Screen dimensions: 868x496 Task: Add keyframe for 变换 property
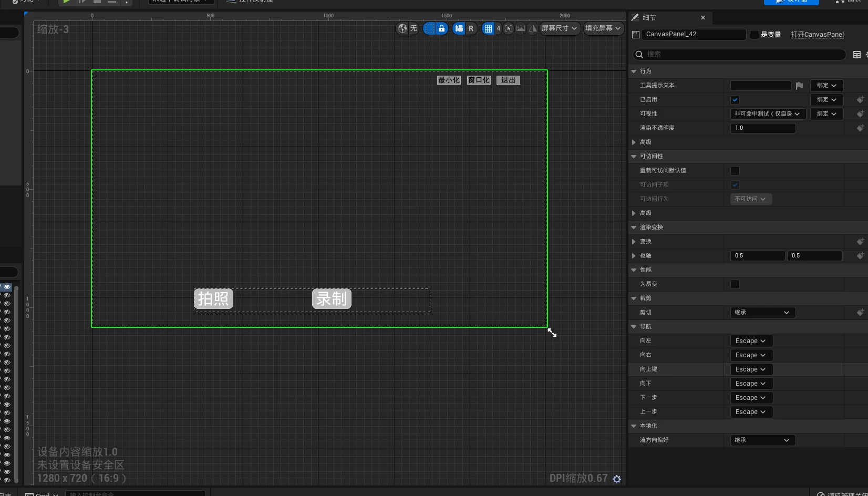[x=860, y=241]
